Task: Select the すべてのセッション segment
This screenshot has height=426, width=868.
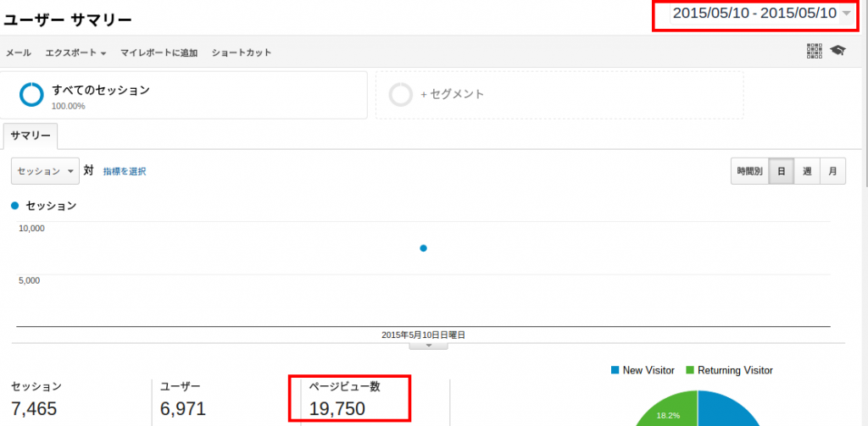Action: (183, 95)
